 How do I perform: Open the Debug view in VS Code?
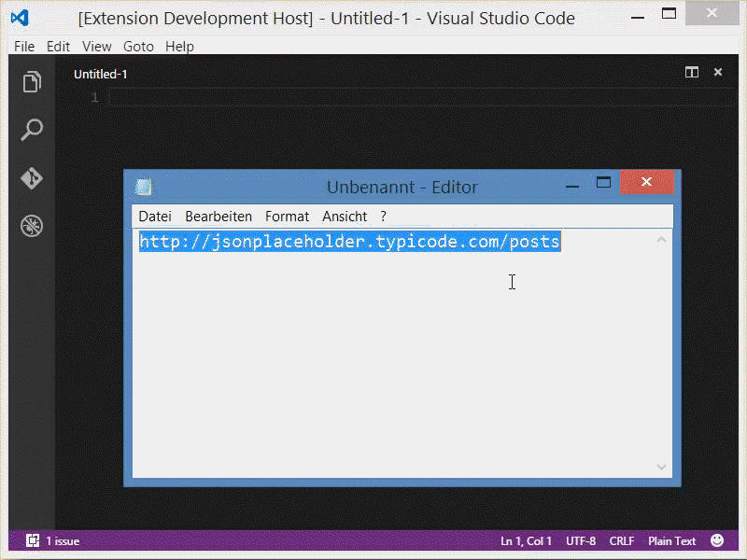32,226
